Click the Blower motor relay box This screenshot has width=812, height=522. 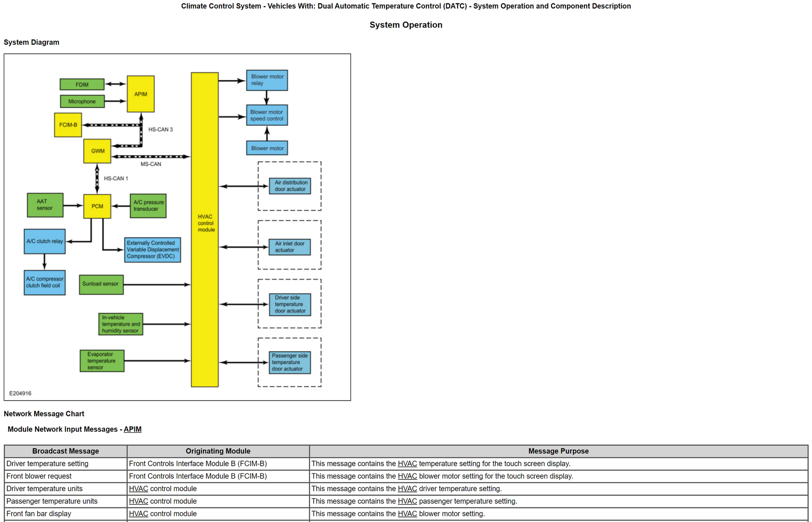[x=267, y=80]
